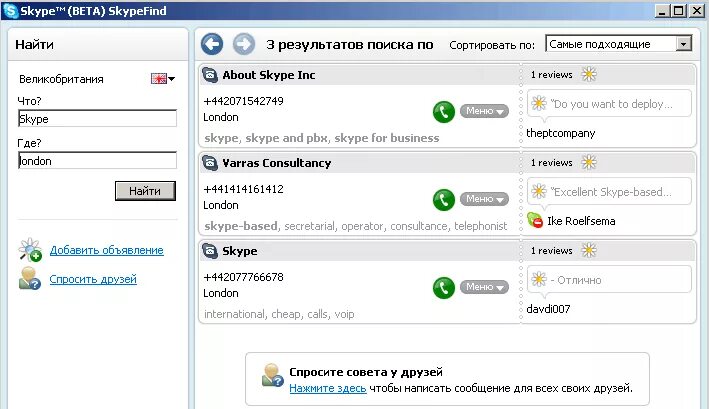Open the 'Спросить друзей' link
This screenshot has width=709, height=409.
click(93, 279)
